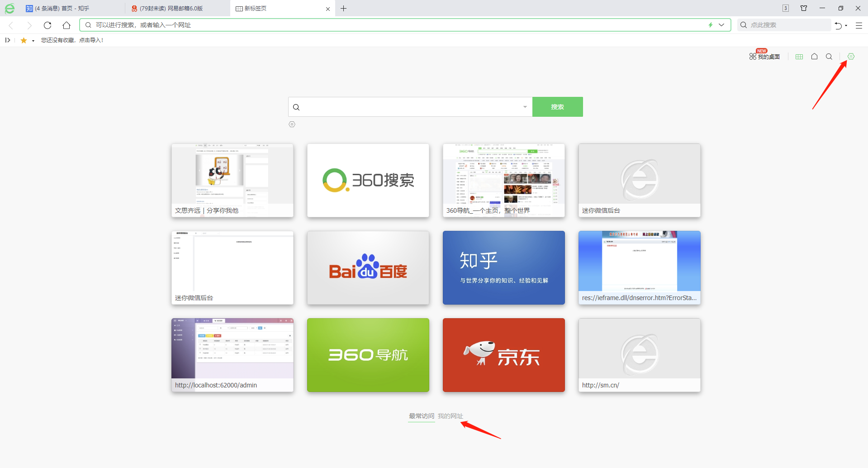
Task: Expand the search suggestions dropdown
Action: click(525, 107)
